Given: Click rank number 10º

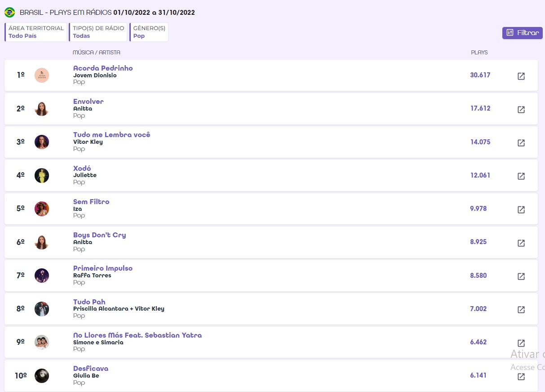Looking at the screenshot, I should 21,376.
